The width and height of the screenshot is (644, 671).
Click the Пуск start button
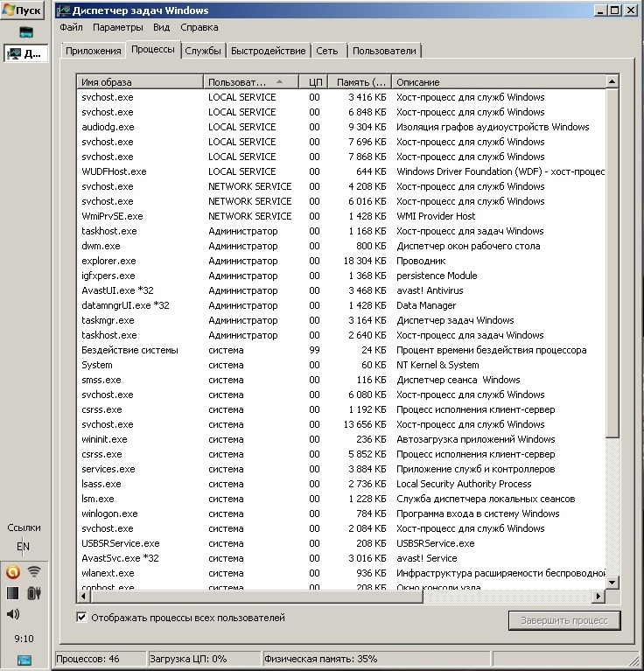coord(24,10)
